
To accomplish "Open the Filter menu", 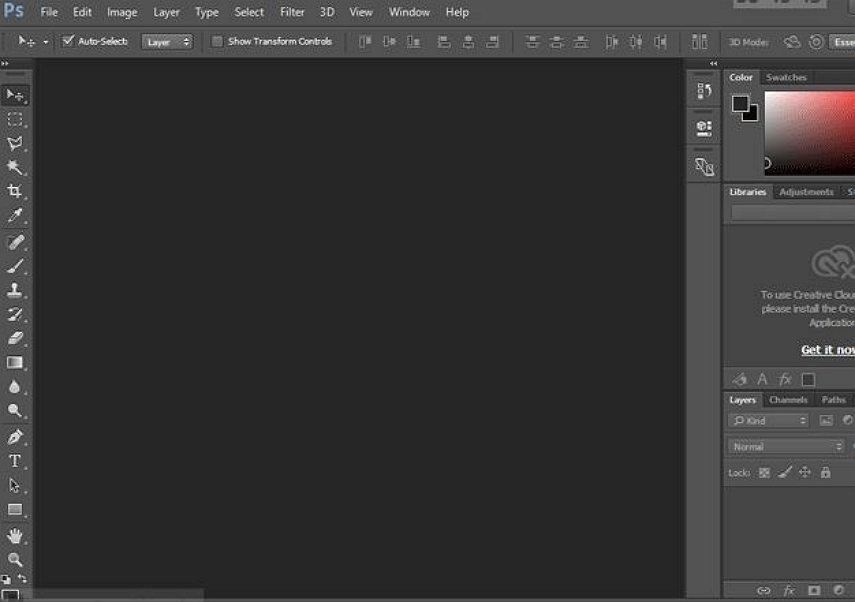I will click(x=292, y=12).
